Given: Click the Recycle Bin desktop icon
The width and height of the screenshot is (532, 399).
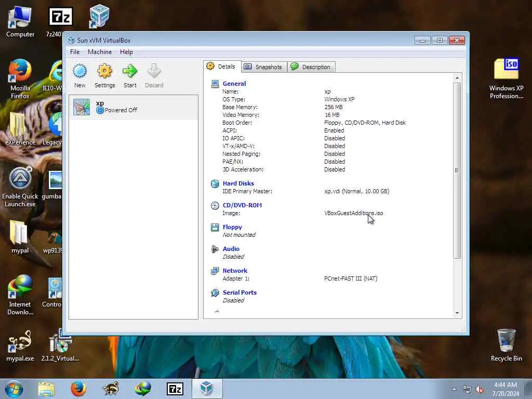Looking at the screenshot, I should pos(506,345).
